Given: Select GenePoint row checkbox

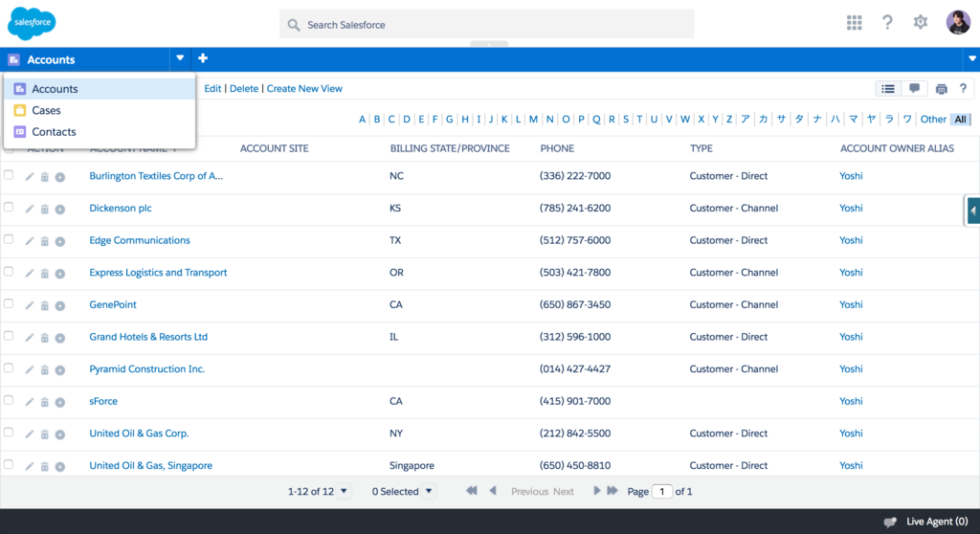Looking at the screenshot, I should point(9,304).
